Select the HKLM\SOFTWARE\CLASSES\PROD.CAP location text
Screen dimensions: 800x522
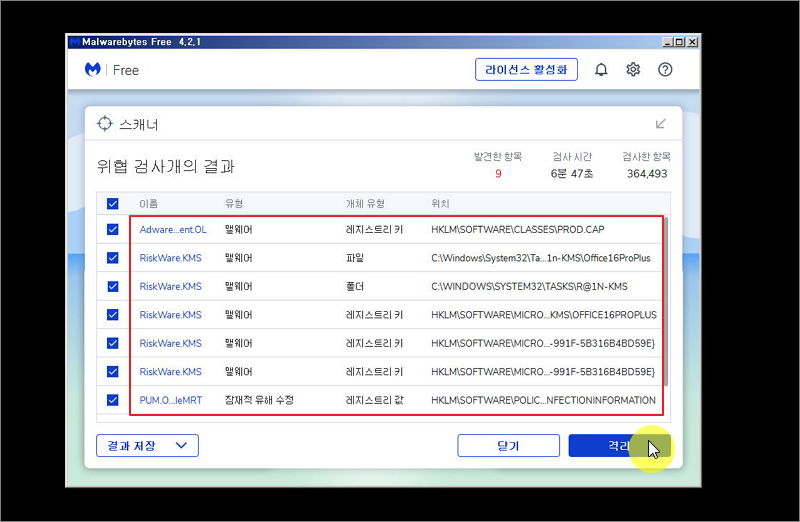(x=517, y=230)
